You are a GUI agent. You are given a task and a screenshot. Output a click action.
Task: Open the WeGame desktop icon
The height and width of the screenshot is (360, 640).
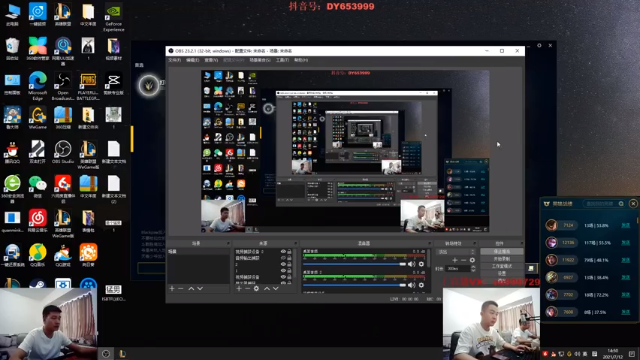[x=38, y=118]
